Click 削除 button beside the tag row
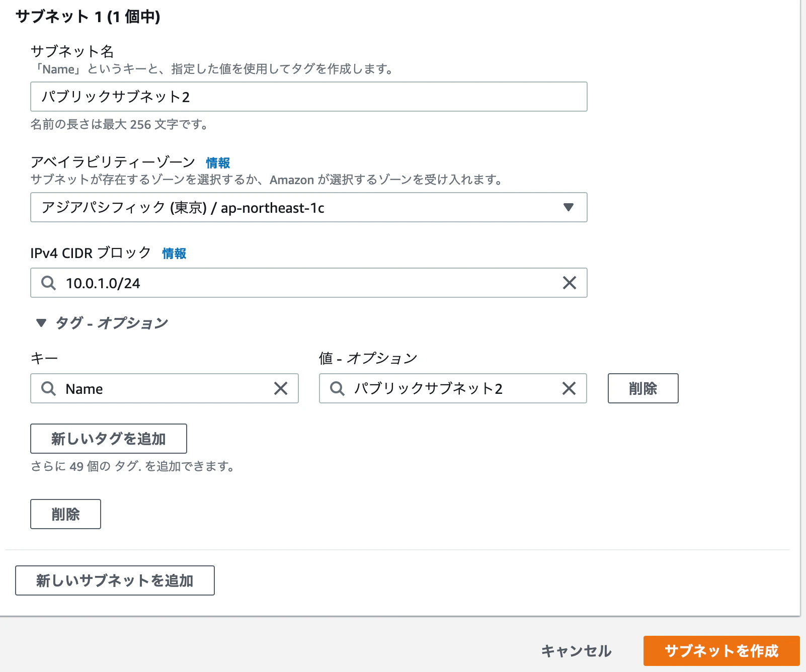Viewport: 806px width, 672px height. click(x=643, y=388)
